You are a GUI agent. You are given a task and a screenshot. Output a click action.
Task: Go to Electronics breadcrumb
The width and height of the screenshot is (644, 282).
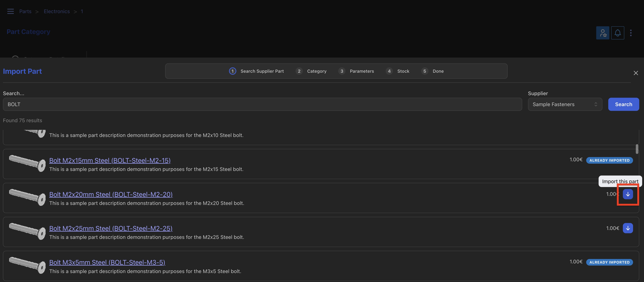[x=57, y=11]
